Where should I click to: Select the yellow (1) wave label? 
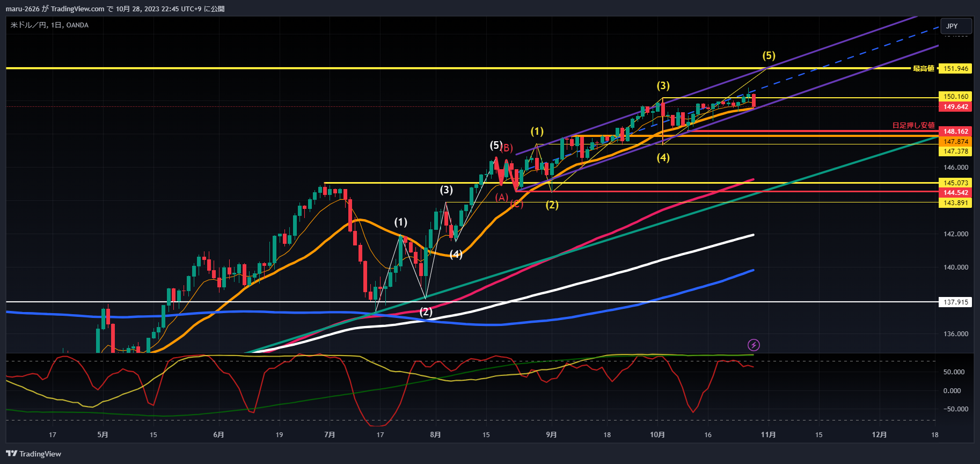coord(537,131)
